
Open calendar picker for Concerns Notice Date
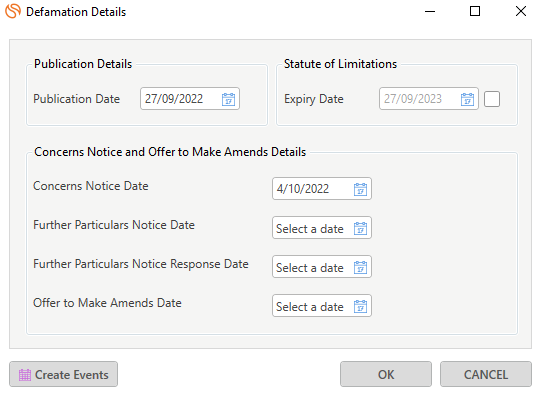(361, 189)
